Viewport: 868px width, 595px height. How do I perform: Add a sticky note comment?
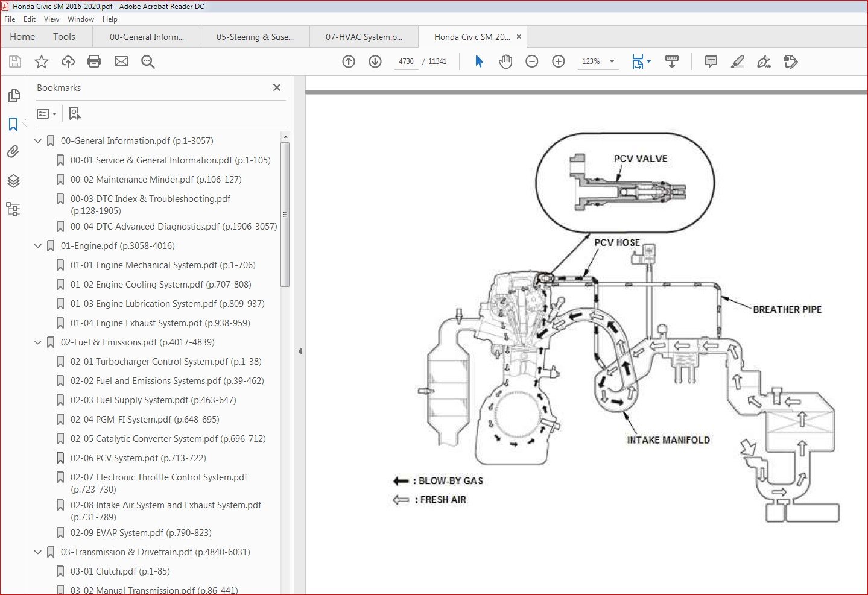tap(711, 61)
